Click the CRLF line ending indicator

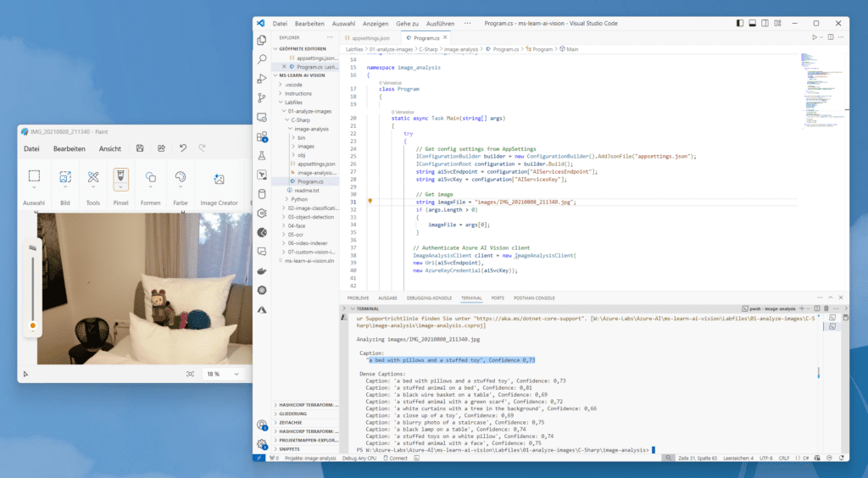pos(784,458)
